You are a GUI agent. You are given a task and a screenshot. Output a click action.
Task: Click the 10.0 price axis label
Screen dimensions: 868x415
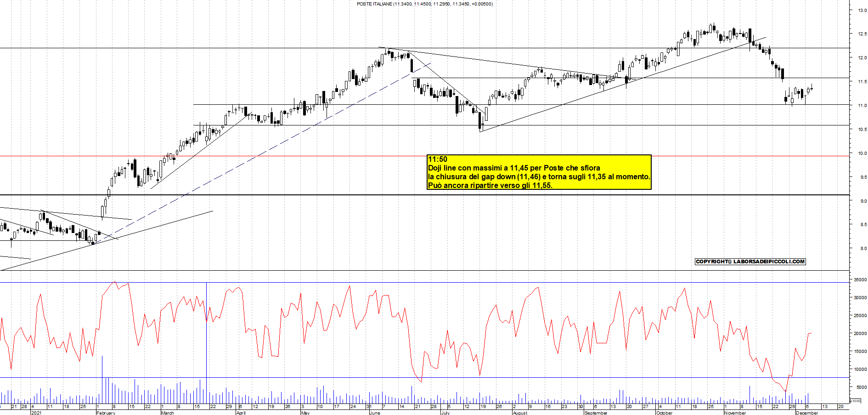(862, 153)
